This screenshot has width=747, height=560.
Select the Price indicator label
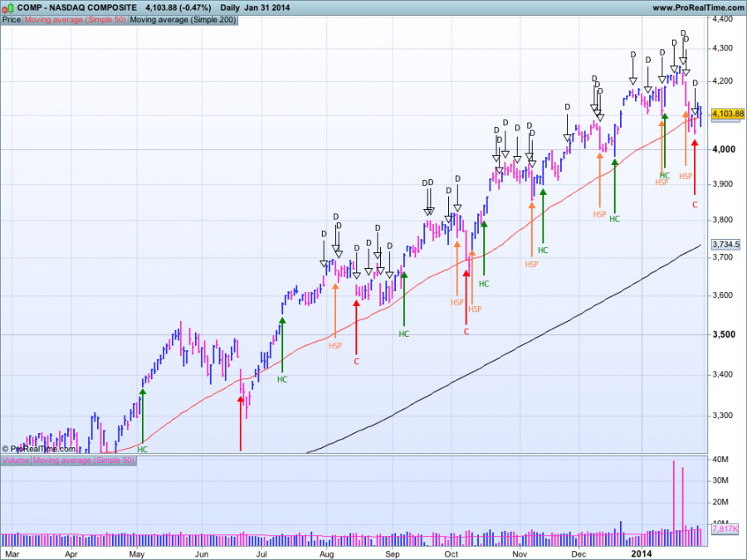tap(12, 20)
